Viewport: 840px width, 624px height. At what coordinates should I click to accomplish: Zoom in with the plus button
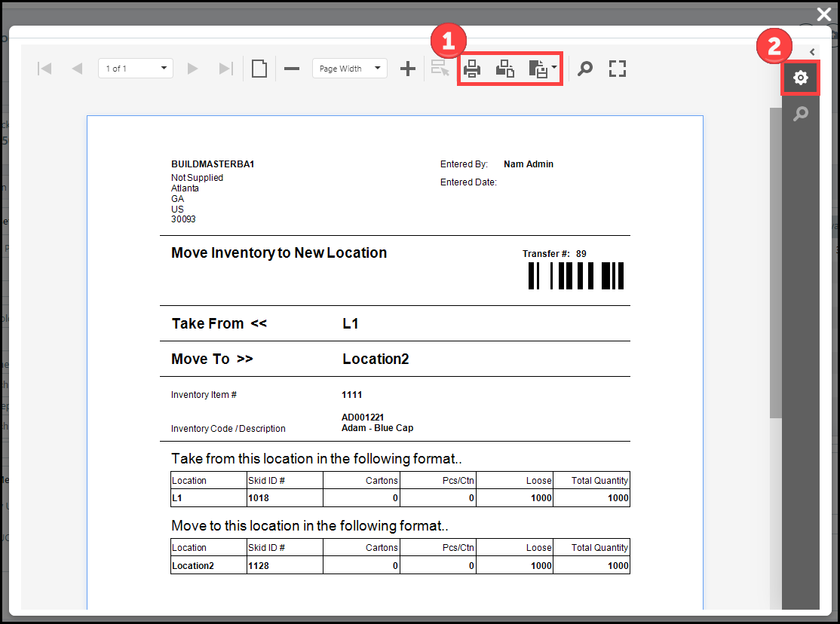407,69
